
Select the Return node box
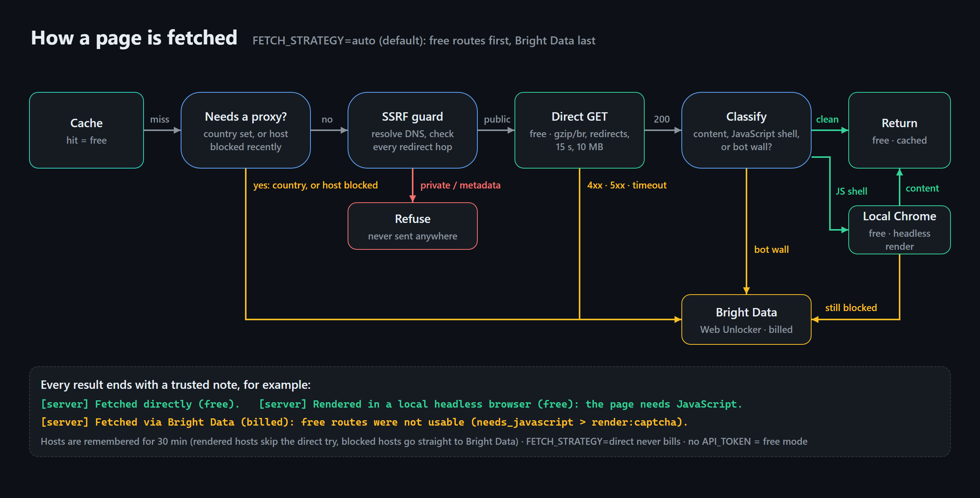900,130
